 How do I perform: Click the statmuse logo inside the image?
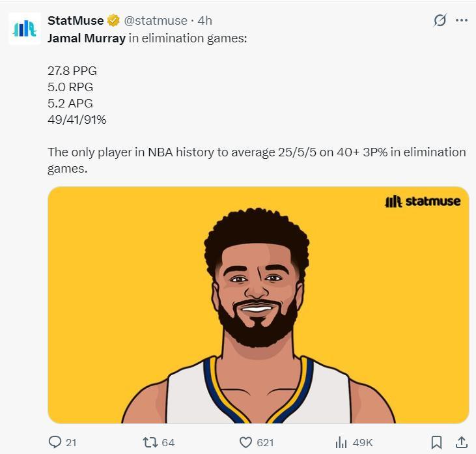click(x=423, y=201)
